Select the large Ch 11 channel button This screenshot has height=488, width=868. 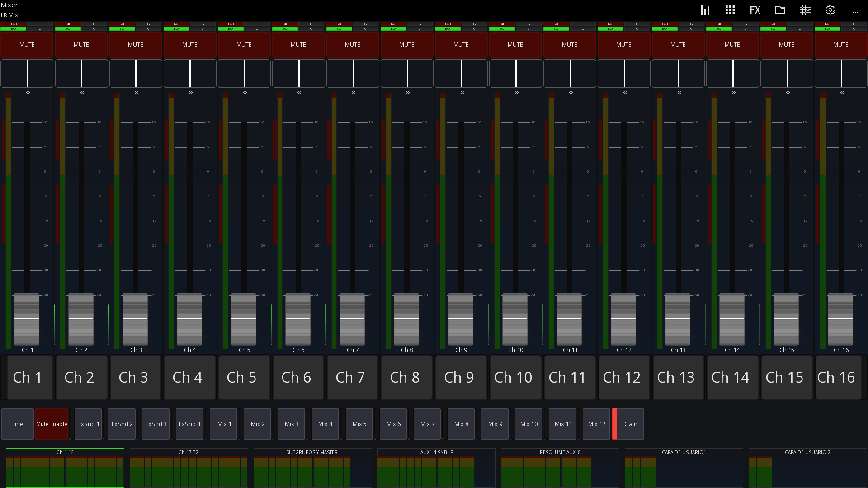tap(570, 377)
